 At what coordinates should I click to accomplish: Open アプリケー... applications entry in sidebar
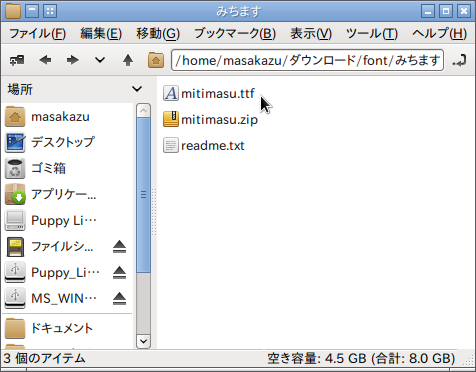[68, 194]
